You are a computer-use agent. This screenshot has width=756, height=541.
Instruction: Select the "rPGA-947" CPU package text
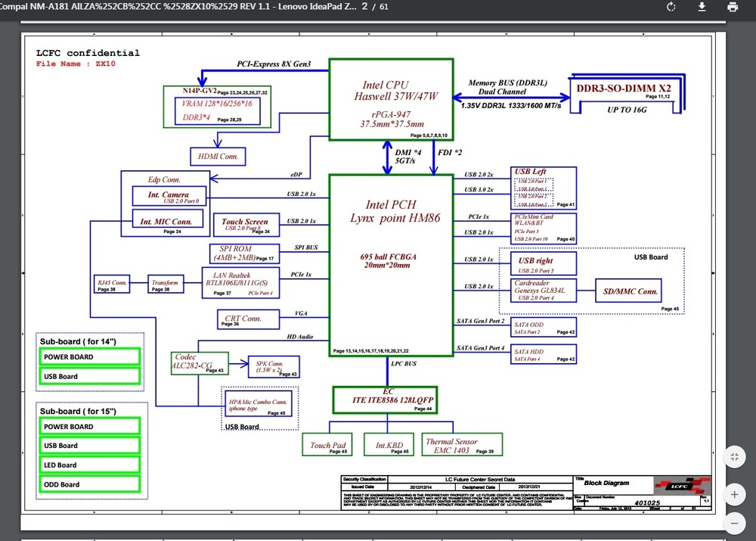pyautogui.click(x=391, y=114)
